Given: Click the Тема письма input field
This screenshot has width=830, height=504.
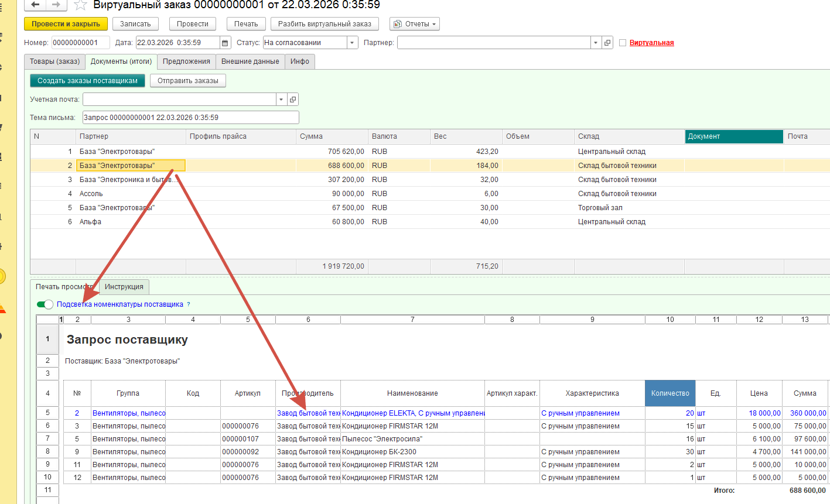Looking at the screenshot, I should coord(190,118).
